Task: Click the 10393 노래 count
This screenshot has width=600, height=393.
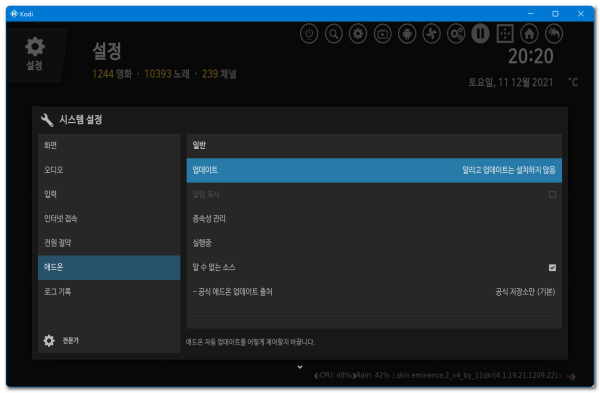Action: pyautogui.click(x=167, y=74)
